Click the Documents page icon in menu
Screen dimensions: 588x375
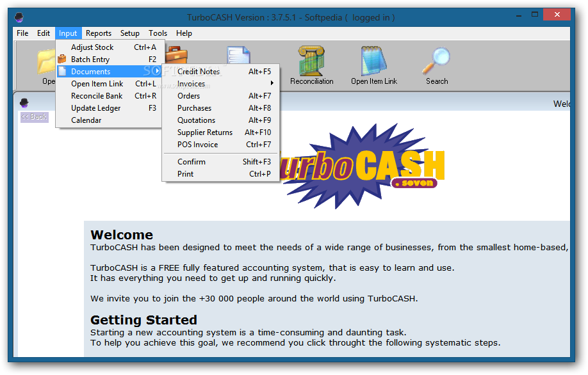(63, 71)
